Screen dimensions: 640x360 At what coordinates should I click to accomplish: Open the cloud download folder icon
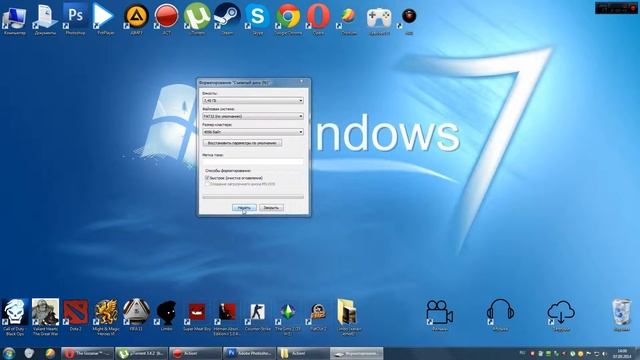[561, 315]
